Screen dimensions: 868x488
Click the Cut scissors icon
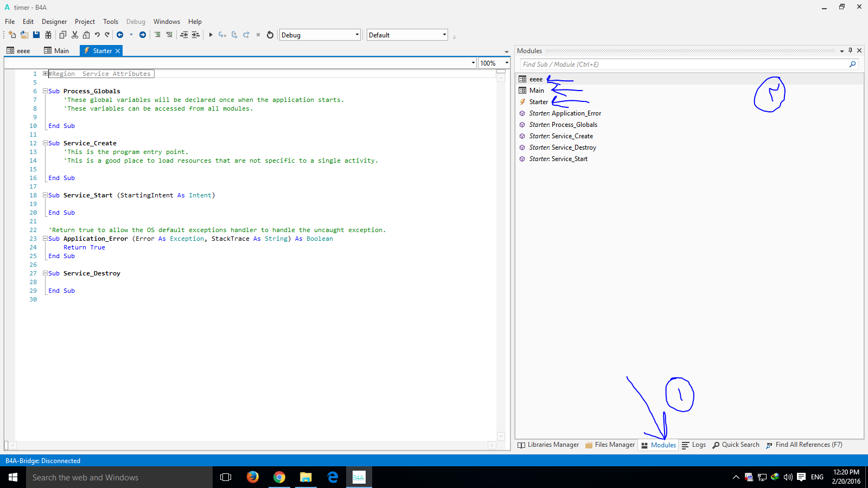(x=75, y=35)
